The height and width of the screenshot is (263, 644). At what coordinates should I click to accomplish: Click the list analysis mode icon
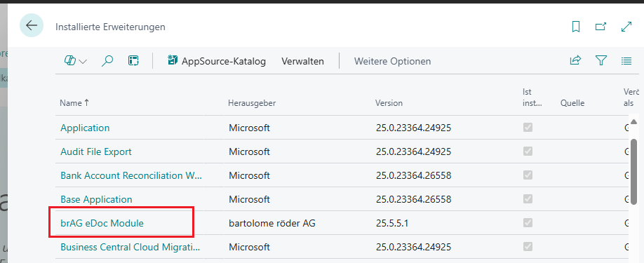133,61
